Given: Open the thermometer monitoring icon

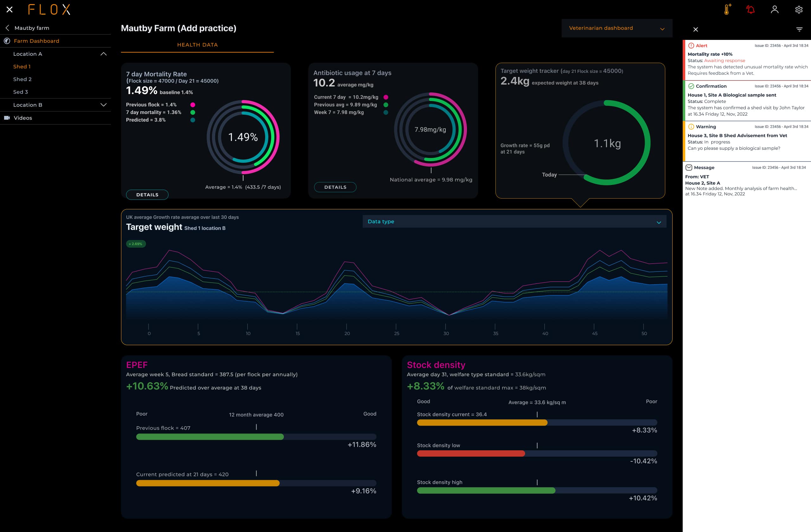Looking at the screenshot, I should pyautogui.click(x=726, y=9).
